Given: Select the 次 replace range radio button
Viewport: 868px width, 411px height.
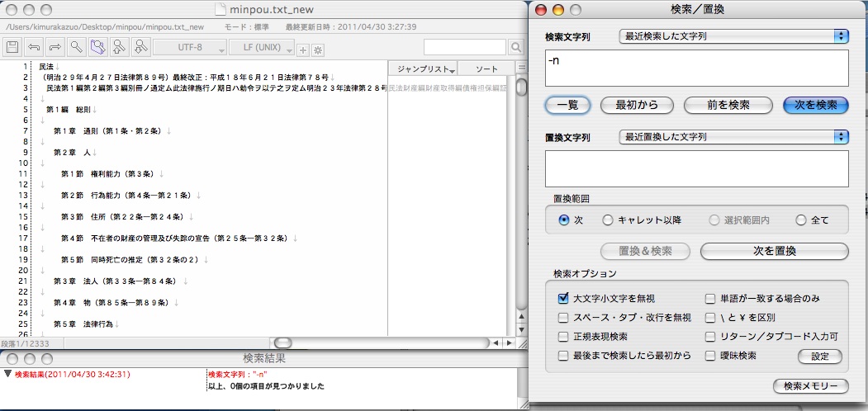Looking at the screenshot, I should coord(564,220).
